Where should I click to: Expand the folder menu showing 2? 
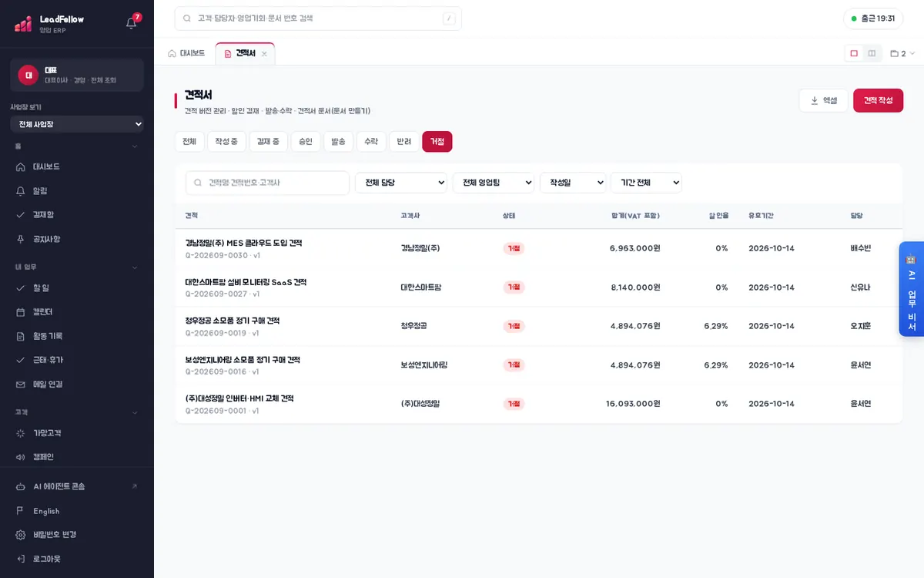click(x=902, y=54)
